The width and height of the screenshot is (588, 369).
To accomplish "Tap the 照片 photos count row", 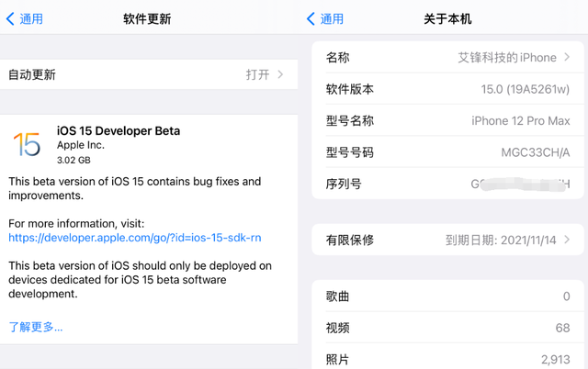I will (x=448, y=358).
